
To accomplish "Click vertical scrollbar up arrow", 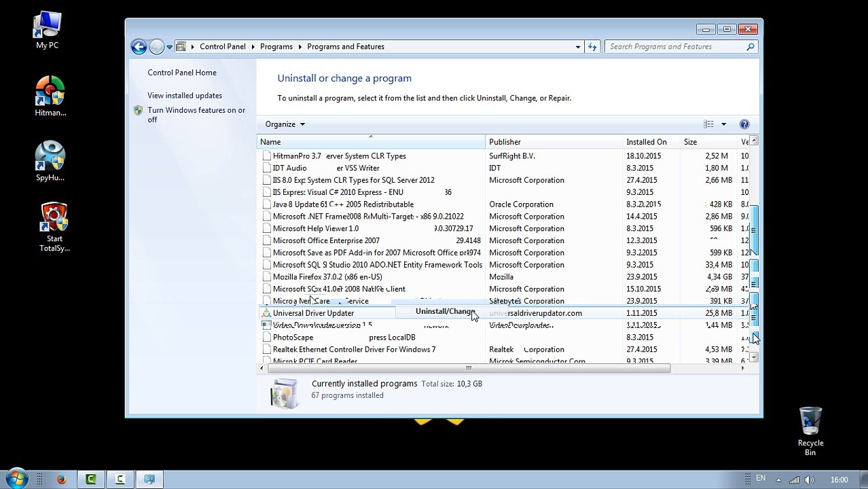I will pos(754,141).
